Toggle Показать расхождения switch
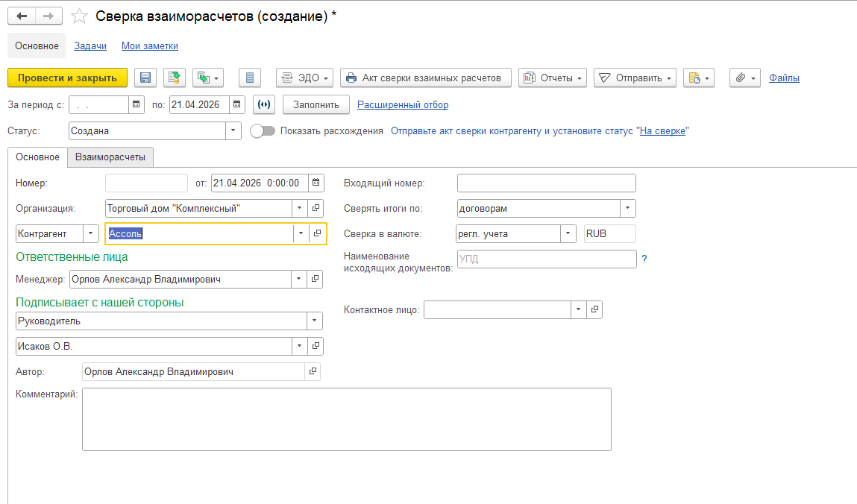Screen dimensions: 857x504 [263, 131]
